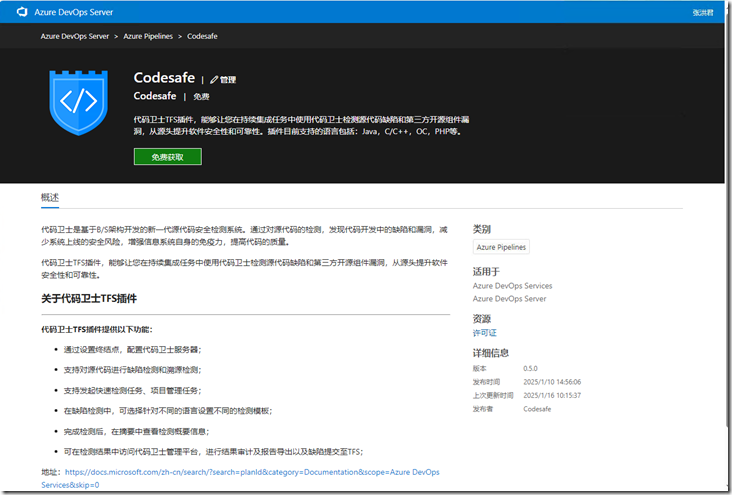
Task: Click the 免费 price label
Action: point(201,97)
